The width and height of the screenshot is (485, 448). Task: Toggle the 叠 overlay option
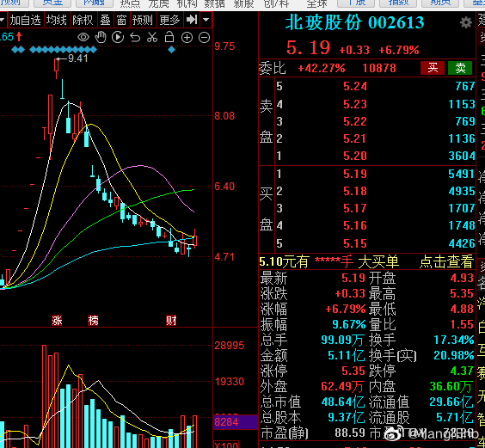coord(105,20)
